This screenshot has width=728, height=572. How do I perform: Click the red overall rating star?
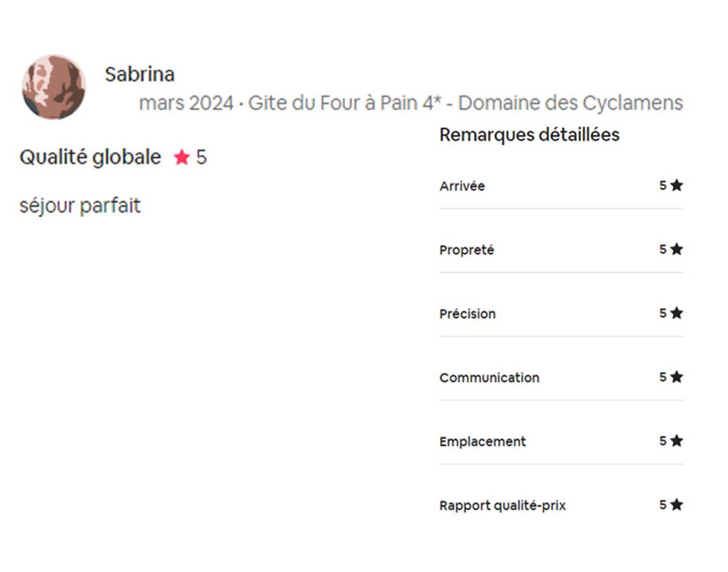click(x=182, y=157)
